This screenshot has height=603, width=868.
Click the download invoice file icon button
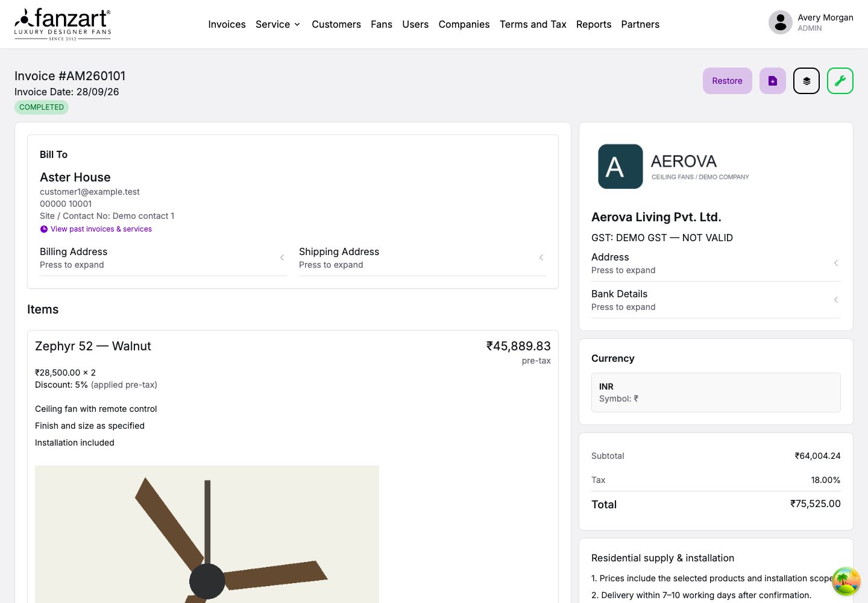(773, 81)
